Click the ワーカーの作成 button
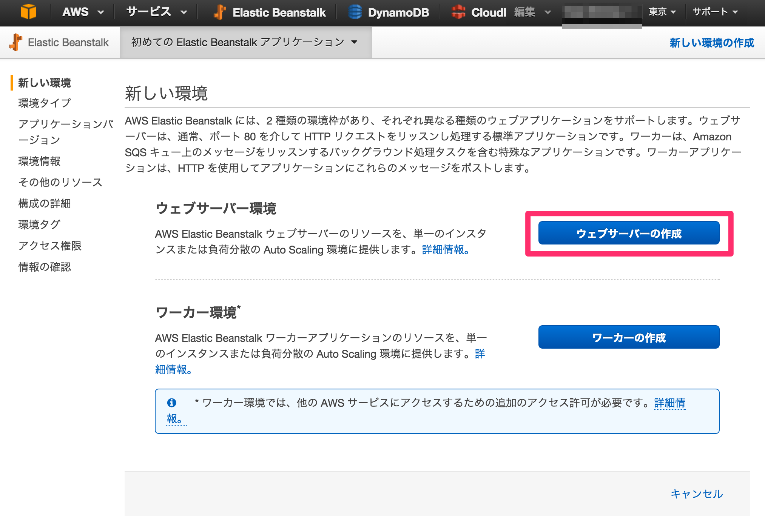Viewport: 765px width, 532px height. coord(629,337)
